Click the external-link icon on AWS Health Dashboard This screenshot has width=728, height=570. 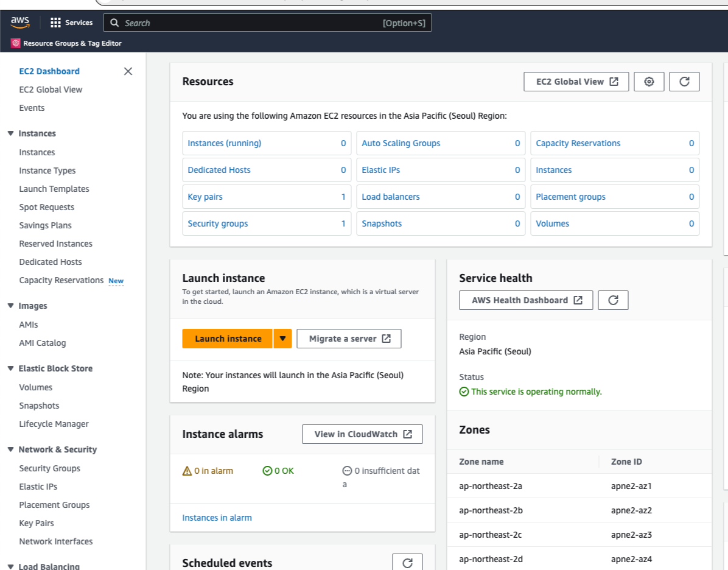coord(578,300)
